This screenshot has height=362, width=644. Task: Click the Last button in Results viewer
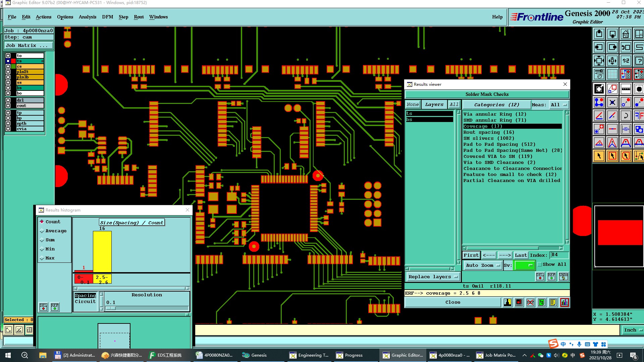point(521,255)
